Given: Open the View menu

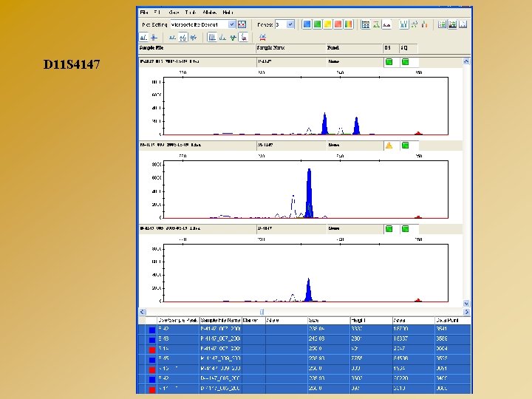Looking at the screenshot, I should [x=174, y=13].
